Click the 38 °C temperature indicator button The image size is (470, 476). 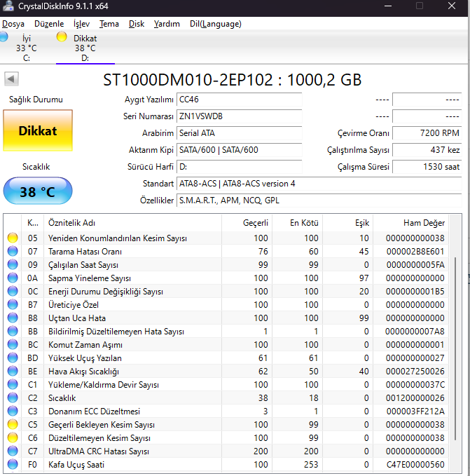click(38, 191)
